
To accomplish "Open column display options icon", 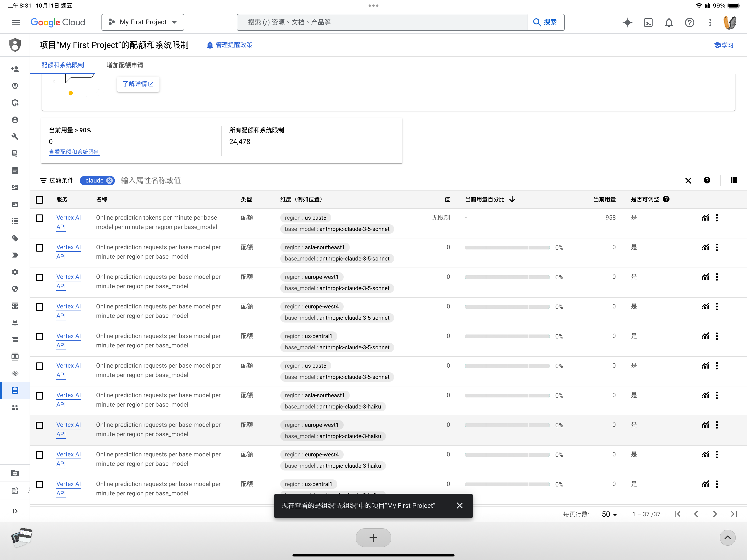I will 733,180.
